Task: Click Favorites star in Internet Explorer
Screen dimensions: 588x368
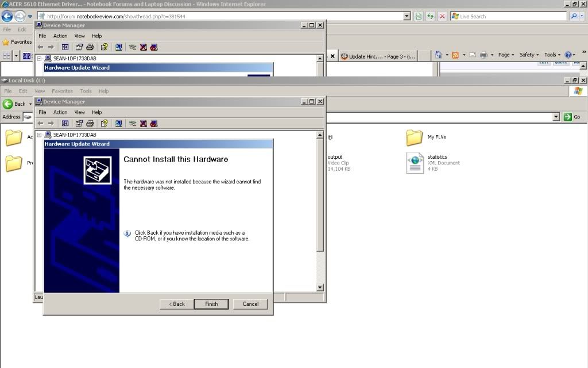Action: click(x=6, y=42)
